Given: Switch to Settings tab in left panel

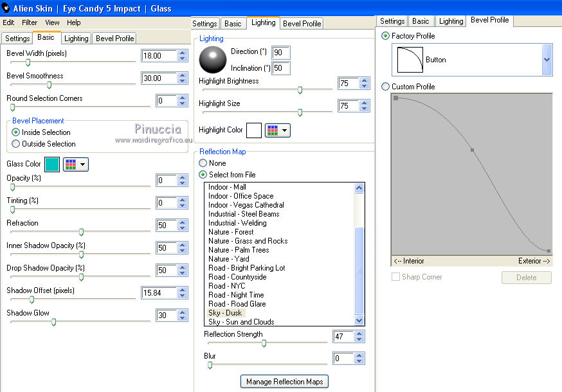Looking at the screenshot, I should coord(17,39).
